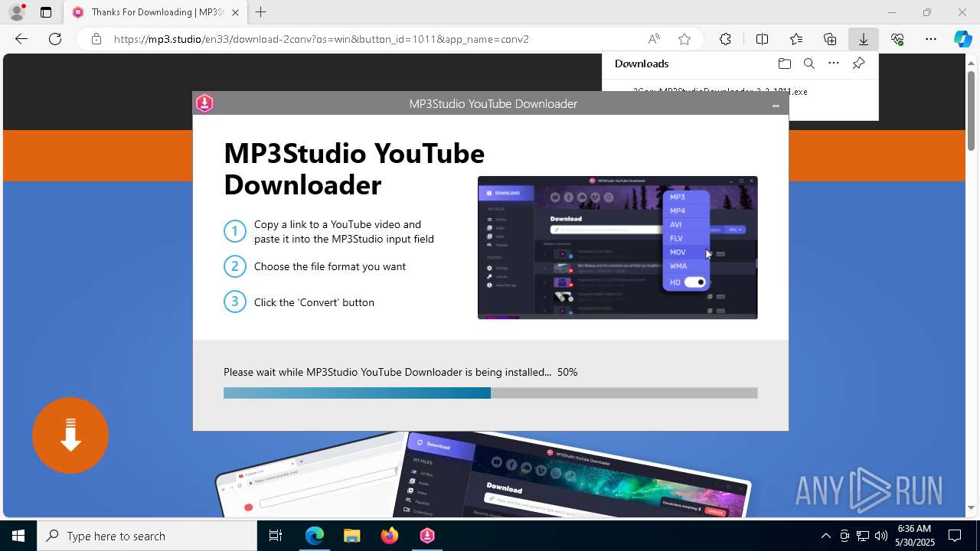This screenshot has width=980, height=551.
Task: Minimize the MP3Studio installer window
Action: pos(776,105)
